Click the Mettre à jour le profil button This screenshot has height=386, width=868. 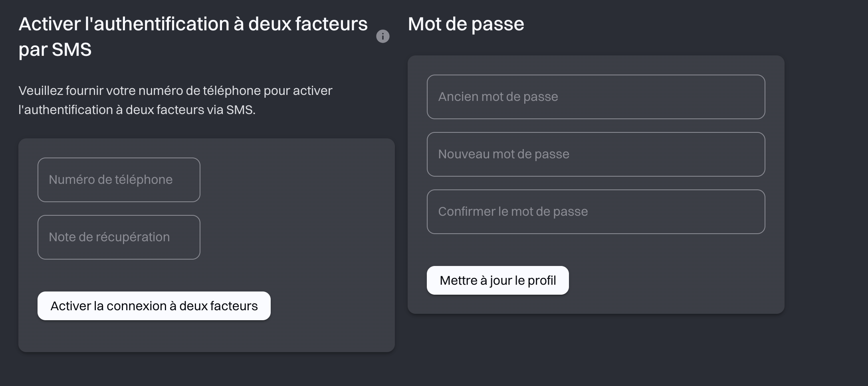pos(497,280)
